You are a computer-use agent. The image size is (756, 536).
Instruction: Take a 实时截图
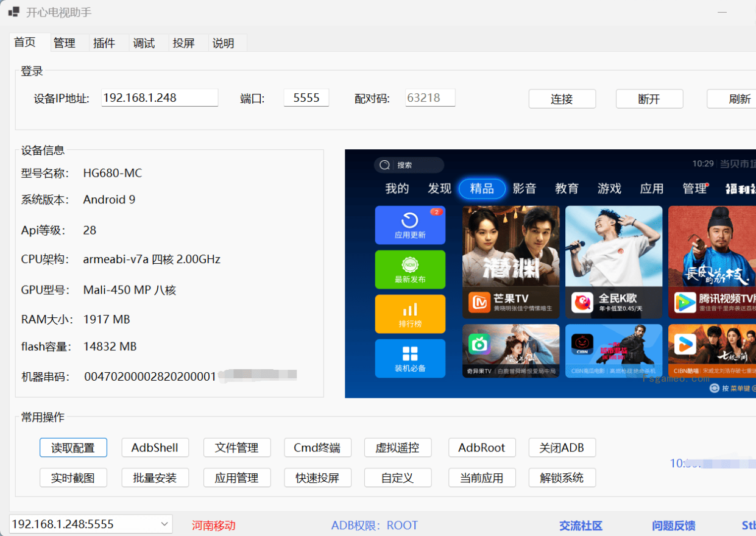coord(73,478)
